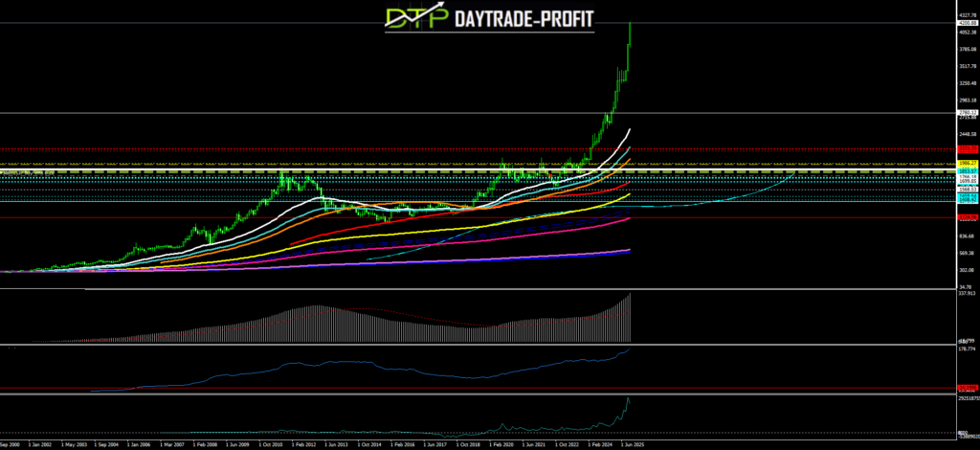Viewport: 980px width, 450px height.
Task: Select the 1 Feb 2012 date marker
Action: (304, 444)
